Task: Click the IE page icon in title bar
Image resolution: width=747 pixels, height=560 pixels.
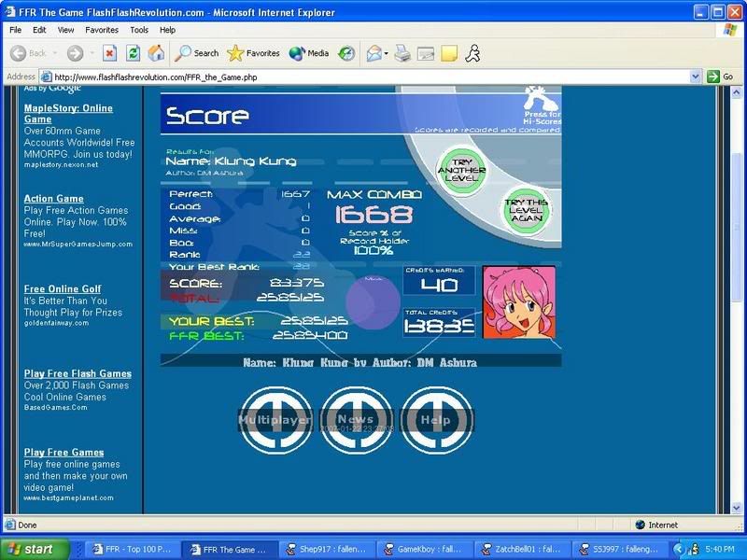Action: (x=10, y=12)
